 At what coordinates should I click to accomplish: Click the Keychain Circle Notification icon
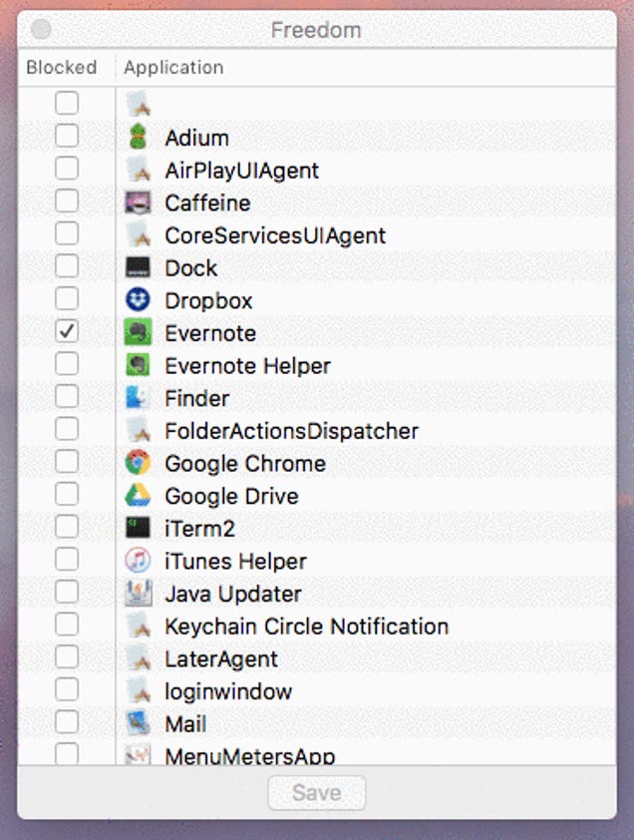click(139, 626)
